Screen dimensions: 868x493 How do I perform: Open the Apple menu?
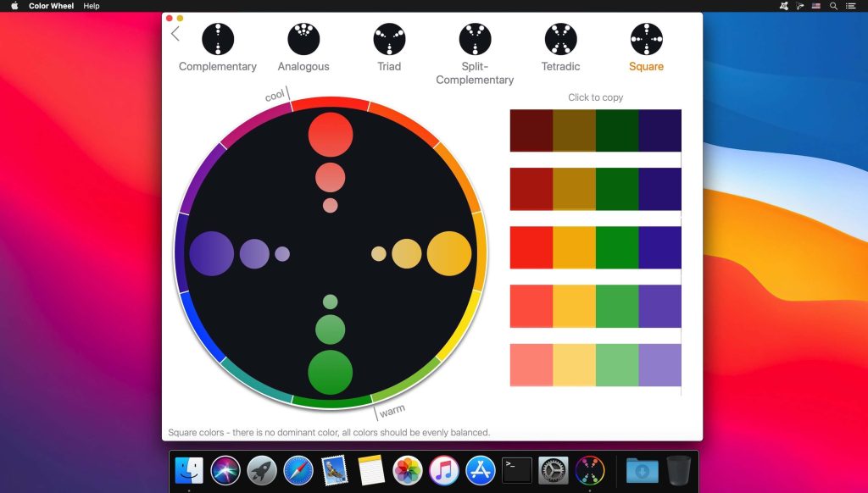coord(15,6)
